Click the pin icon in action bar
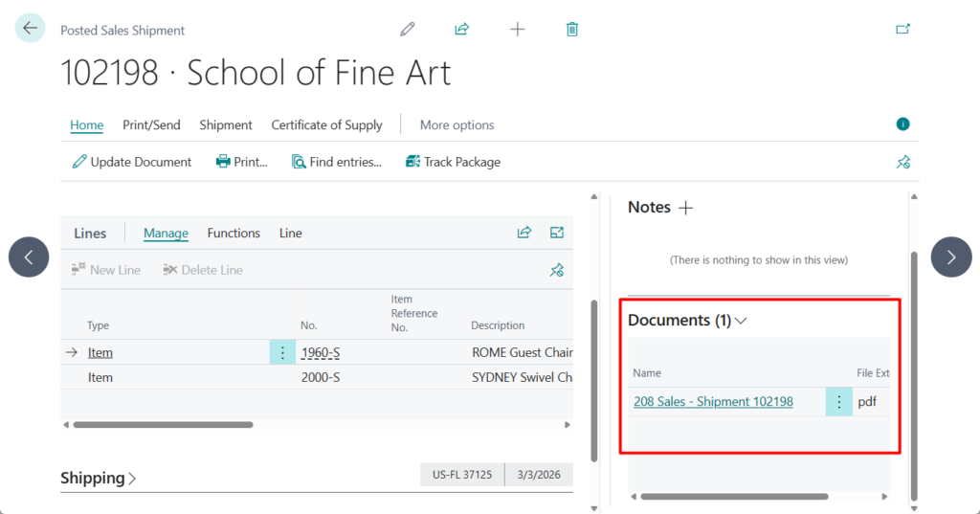The width and height of the screenshot is (980, 514). point(902,162)
